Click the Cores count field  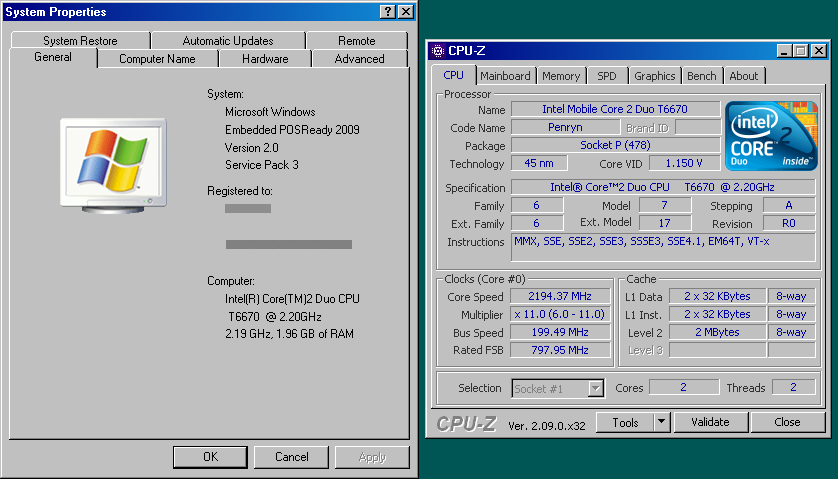[684, 387]
